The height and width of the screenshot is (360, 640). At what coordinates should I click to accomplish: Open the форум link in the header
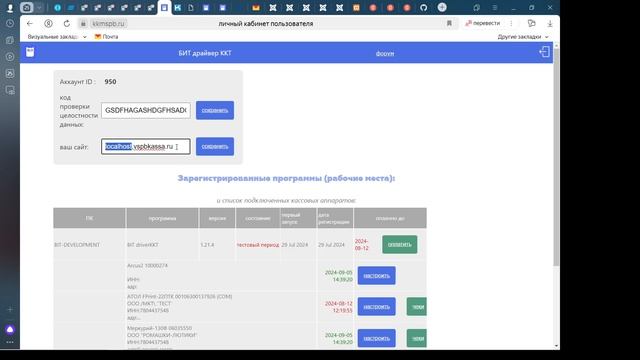[385, 53]
